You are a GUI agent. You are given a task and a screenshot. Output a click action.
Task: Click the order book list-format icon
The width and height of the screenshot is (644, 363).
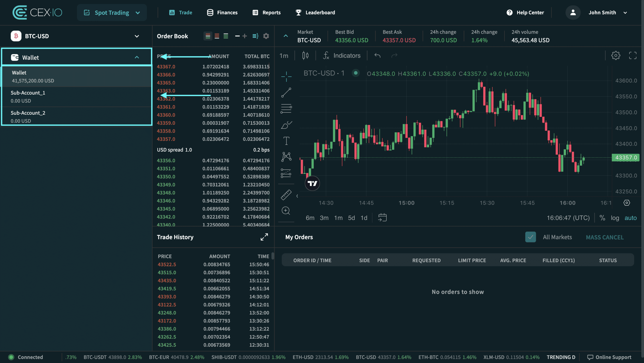point(255,36)
